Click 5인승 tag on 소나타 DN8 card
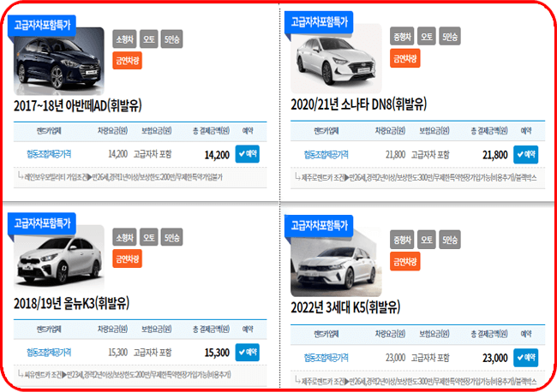Viewport: 557px width, 392px height. pos(450,36)
